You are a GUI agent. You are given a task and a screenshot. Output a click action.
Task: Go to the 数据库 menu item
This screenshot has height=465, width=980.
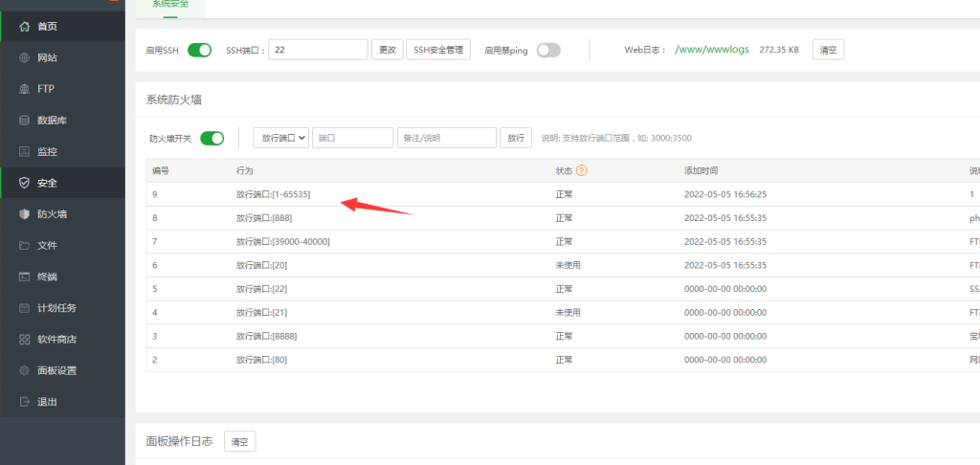[62, 120]
